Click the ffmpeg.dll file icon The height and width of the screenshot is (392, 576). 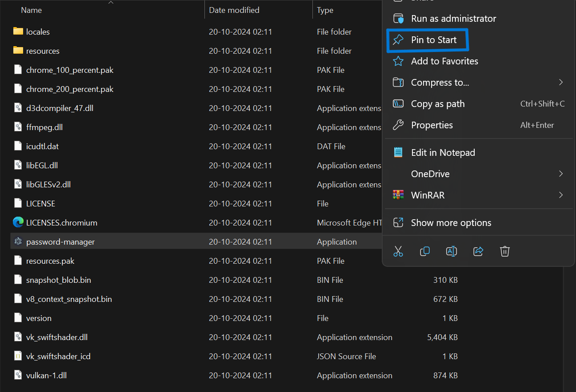pos(18,127)
